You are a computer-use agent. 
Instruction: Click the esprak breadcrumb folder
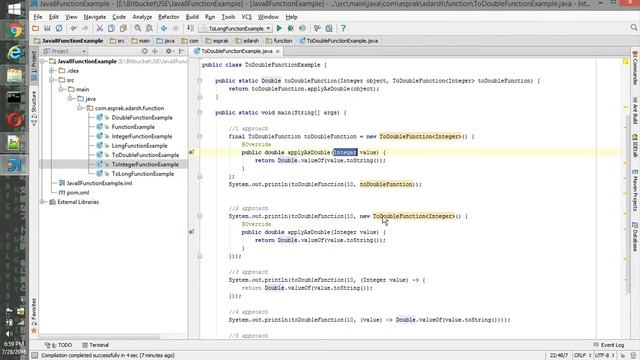[x=217, y=41]
